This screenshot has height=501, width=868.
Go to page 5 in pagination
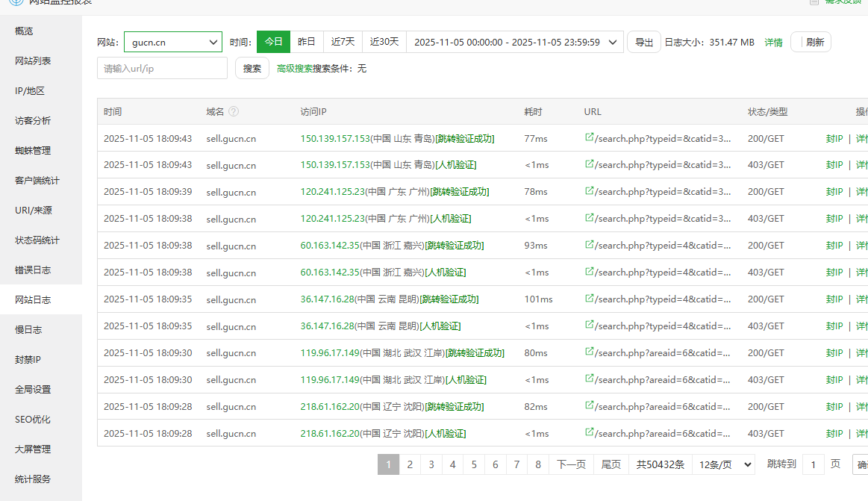[x=473, y=464]
